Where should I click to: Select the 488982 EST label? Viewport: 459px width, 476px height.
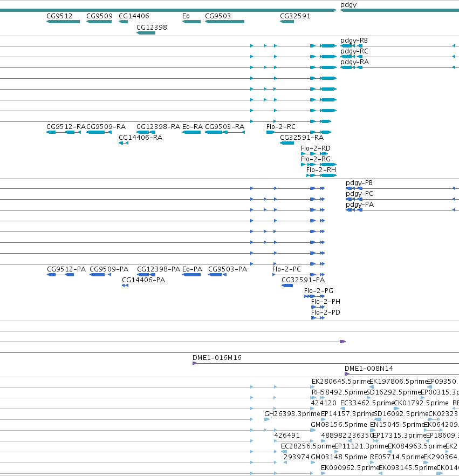tap(334, 436)
